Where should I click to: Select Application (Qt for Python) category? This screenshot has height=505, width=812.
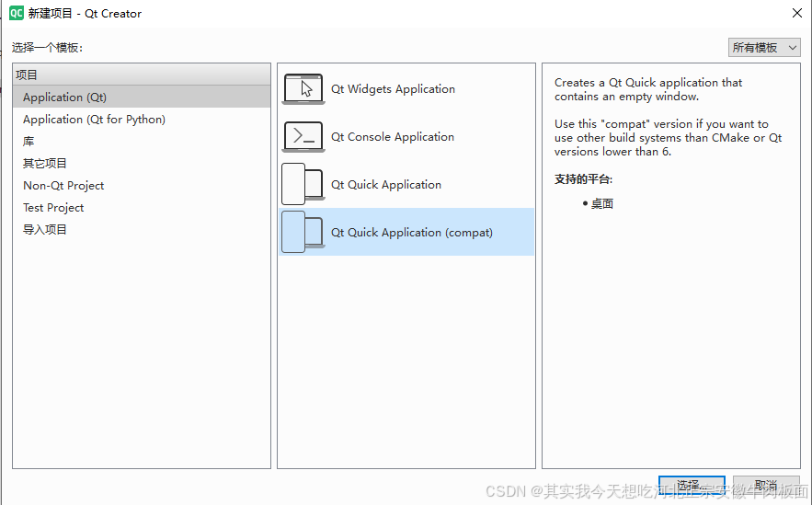[142, 120]
